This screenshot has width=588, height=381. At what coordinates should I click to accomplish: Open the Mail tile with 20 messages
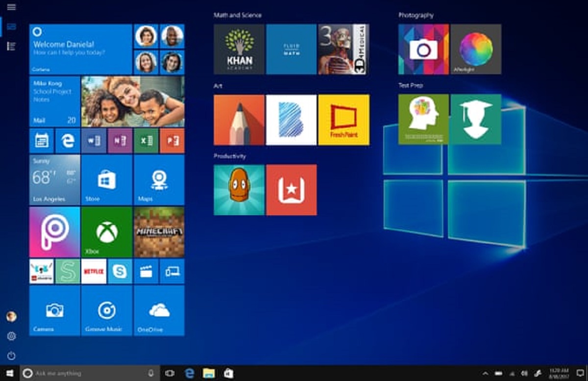[54, 102]
